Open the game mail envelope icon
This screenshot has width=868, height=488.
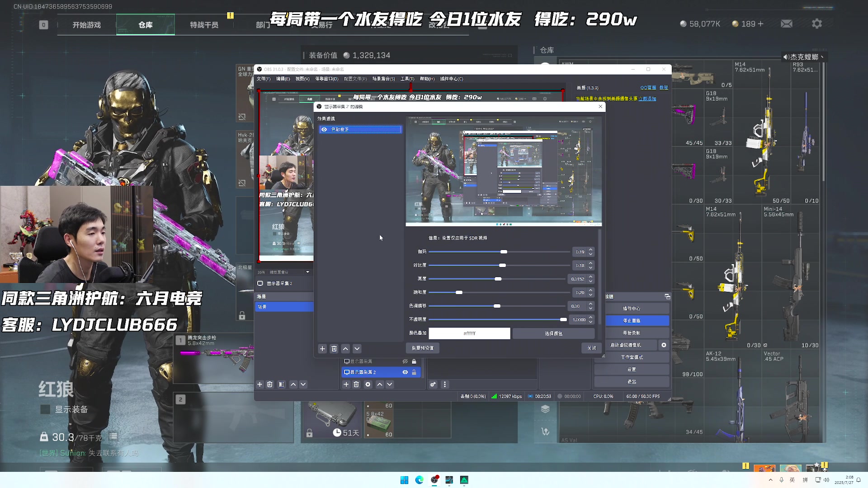coord(787,24)
